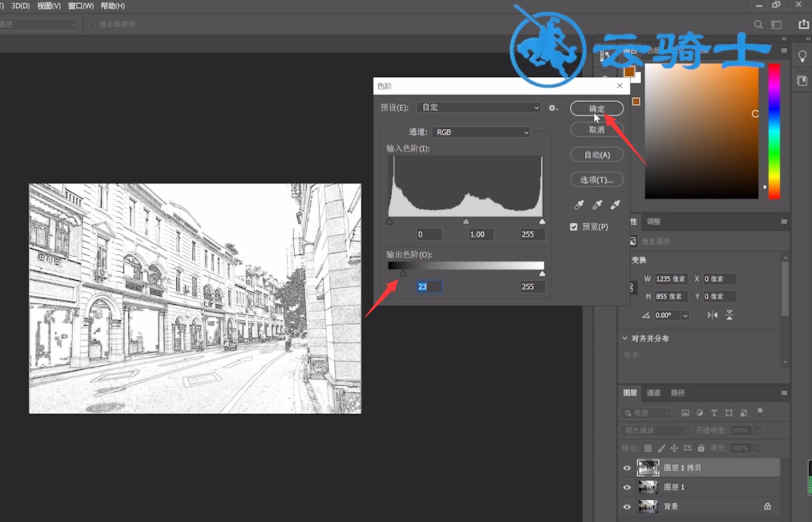Click the flip vertical icon
Image resolution: width=812 pixels, height=522 pixels.
[x=729, y=315]
